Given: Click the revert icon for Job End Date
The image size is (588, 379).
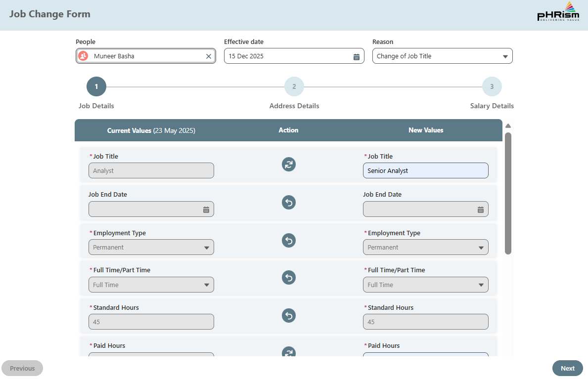Looking at the screenshot, I should click(x=289, y=202).
